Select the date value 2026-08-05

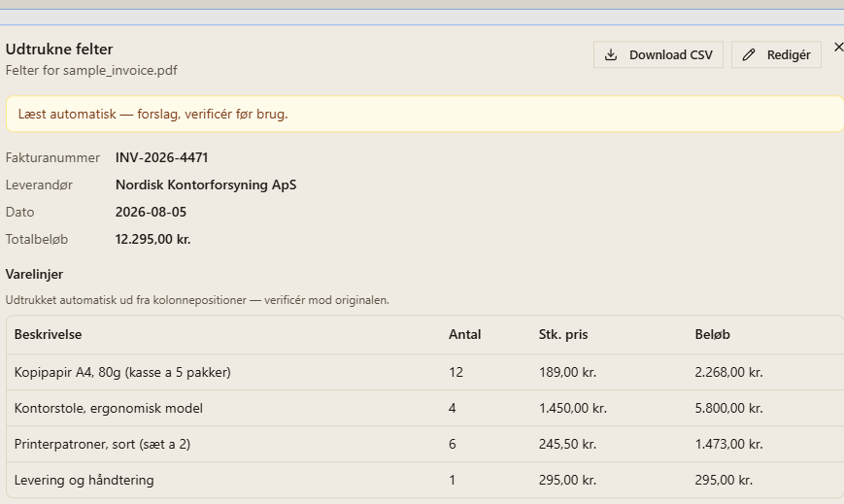point(151,212)
